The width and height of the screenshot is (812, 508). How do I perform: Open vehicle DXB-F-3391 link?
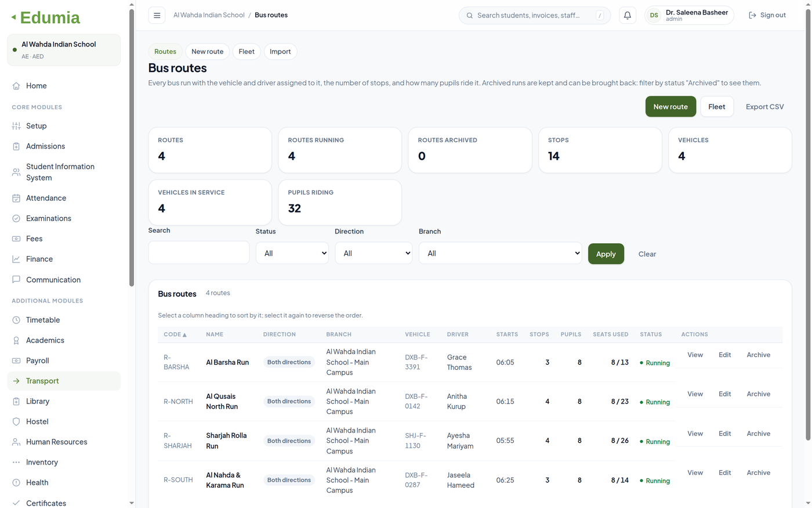click(416, 362)
